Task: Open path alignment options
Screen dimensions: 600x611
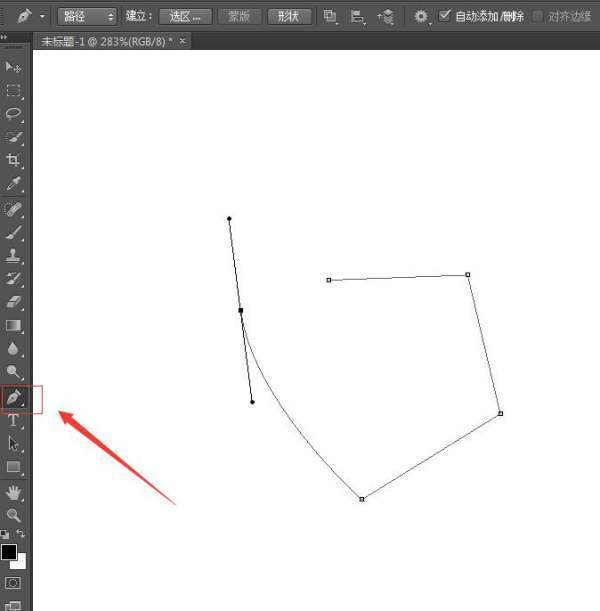Action: pyautogui.click(x=357, y=16)
